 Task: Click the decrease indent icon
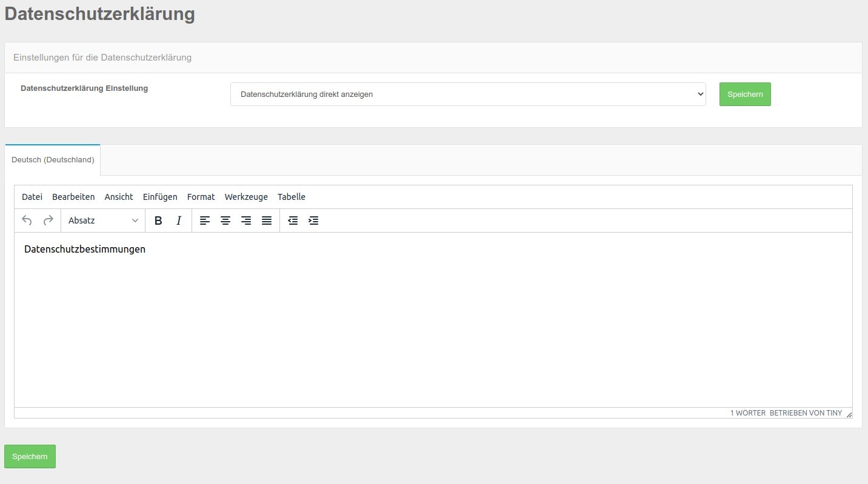click(293, 220)
